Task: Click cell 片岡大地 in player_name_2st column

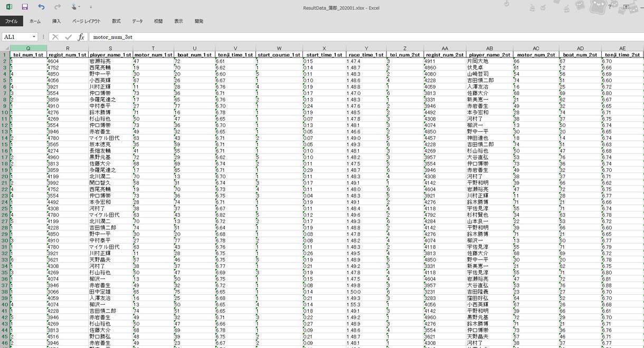Action: coord(489,61)
